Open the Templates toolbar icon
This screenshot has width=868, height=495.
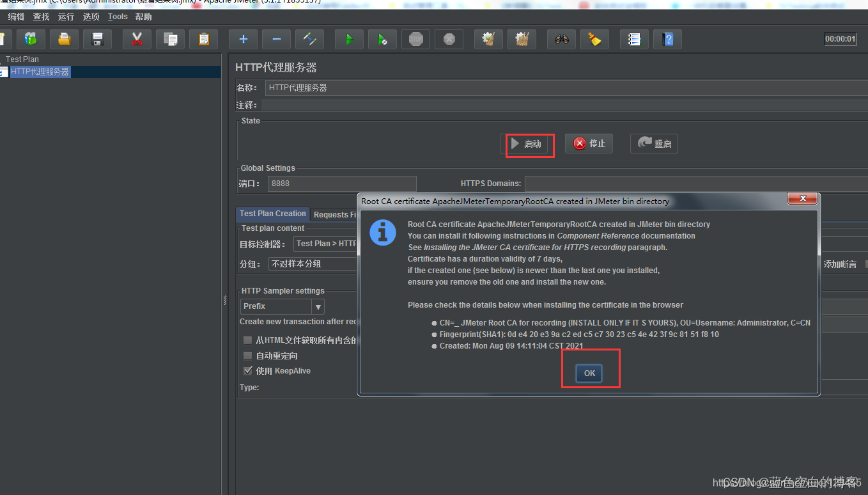[x=31, y=39]
